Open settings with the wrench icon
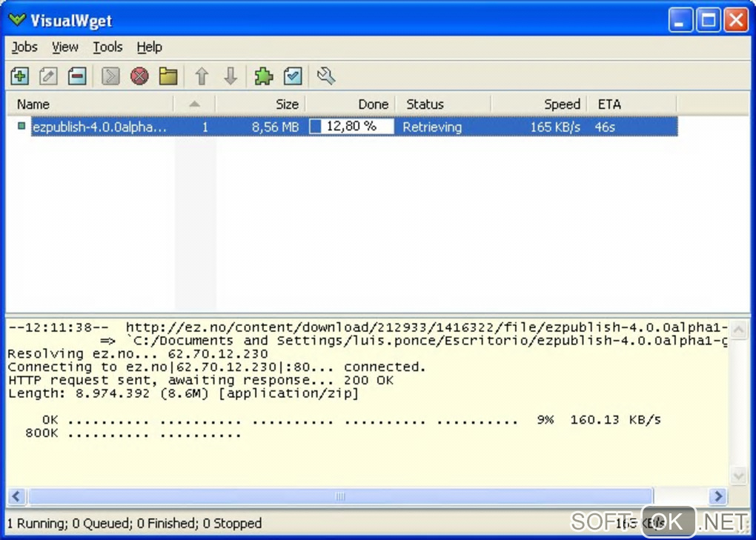This screenshot has width=756, height=540. 326,76
